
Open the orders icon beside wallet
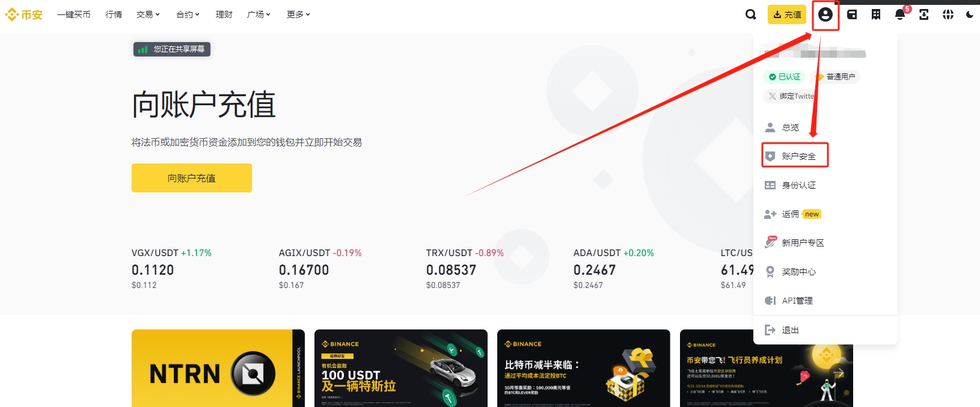tap(876, 14)
